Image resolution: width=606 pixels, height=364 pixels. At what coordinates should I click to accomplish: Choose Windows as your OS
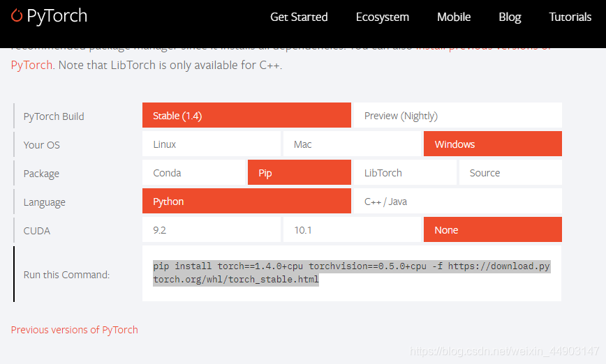493,144
